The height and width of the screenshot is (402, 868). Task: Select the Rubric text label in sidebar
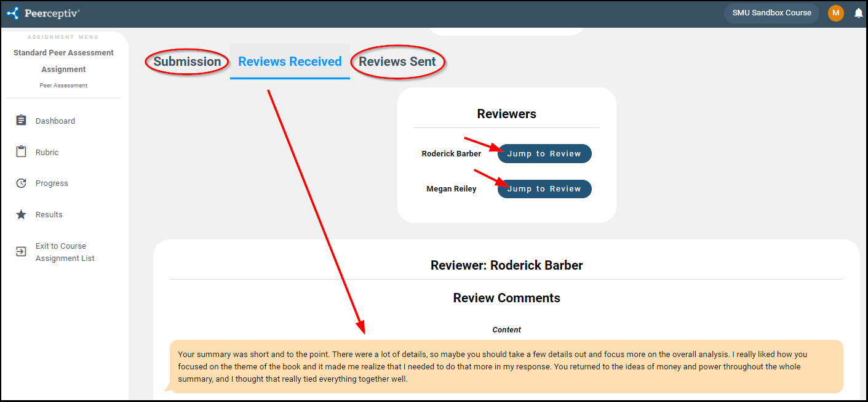pyautogui.click(x=47, y=153)
